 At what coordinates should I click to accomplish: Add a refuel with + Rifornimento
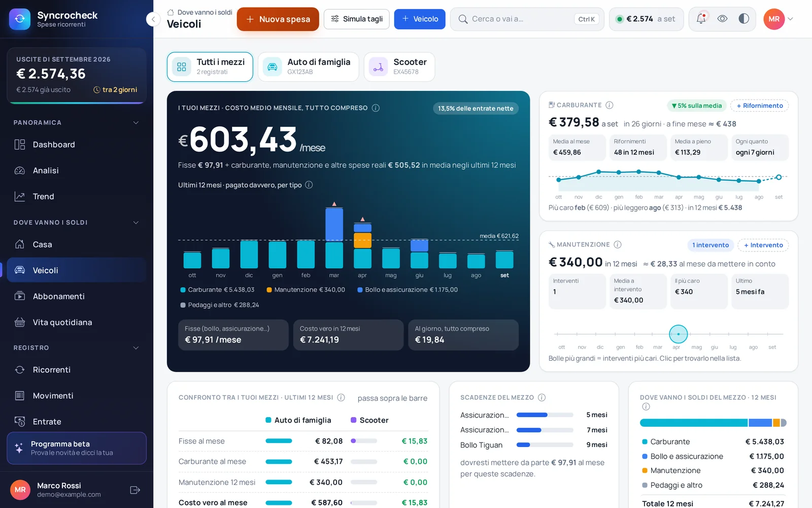click(x=759, y=106)
